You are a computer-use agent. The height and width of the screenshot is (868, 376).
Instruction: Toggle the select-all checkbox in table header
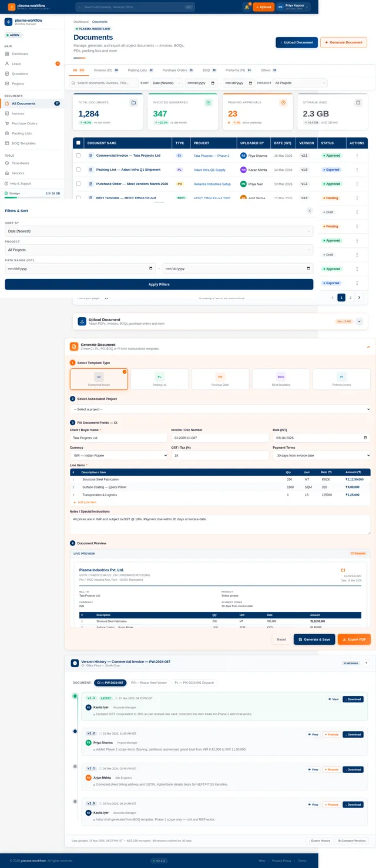click(78, 143)
